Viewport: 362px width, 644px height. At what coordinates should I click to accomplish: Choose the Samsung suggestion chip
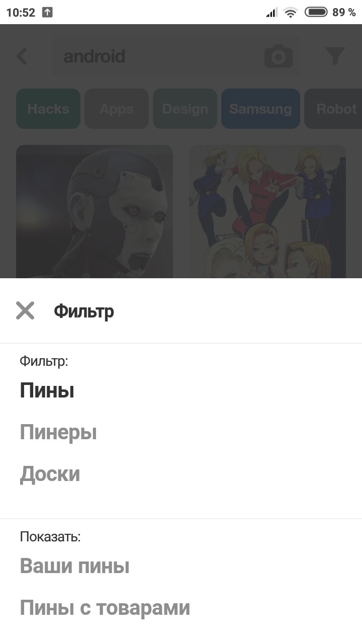[260, 109]
